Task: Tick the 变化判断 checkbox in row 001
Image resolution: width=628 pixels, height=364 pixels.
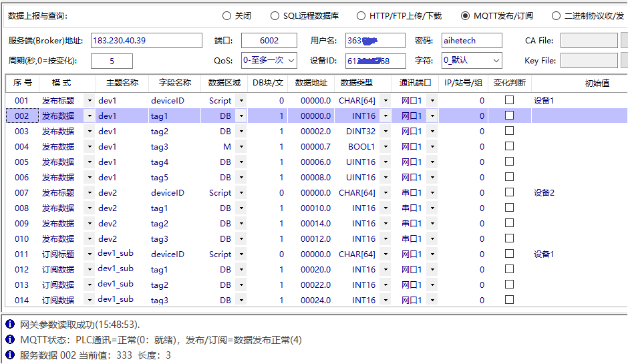Action: pyautogui.click(x=509, y=100)
